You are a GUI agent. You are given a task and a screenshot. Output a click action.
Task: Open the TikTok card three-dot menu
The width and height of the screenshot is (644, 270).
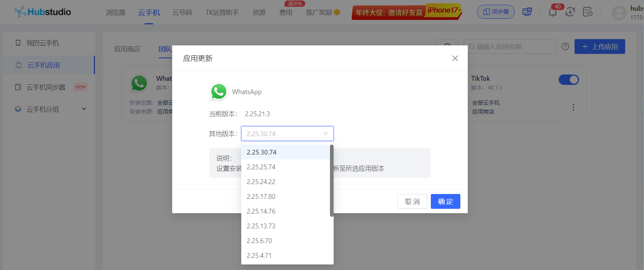573,107
